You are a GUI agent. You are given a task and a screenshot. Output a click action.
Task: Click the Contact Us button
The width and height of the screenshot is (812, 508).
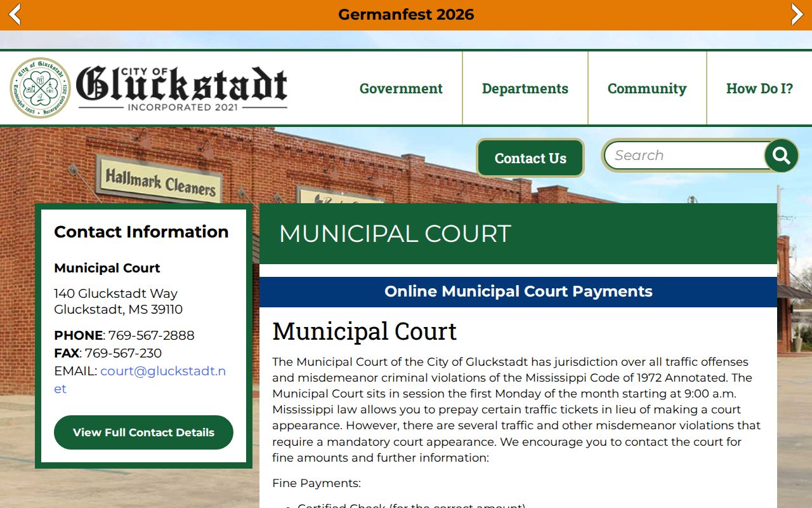point(530,158)
